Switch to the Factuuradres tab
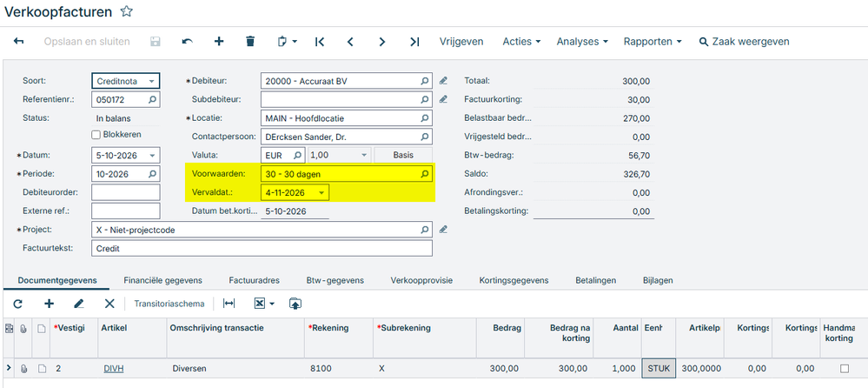This screenshot has height=388, width=868. click(254, 280)
